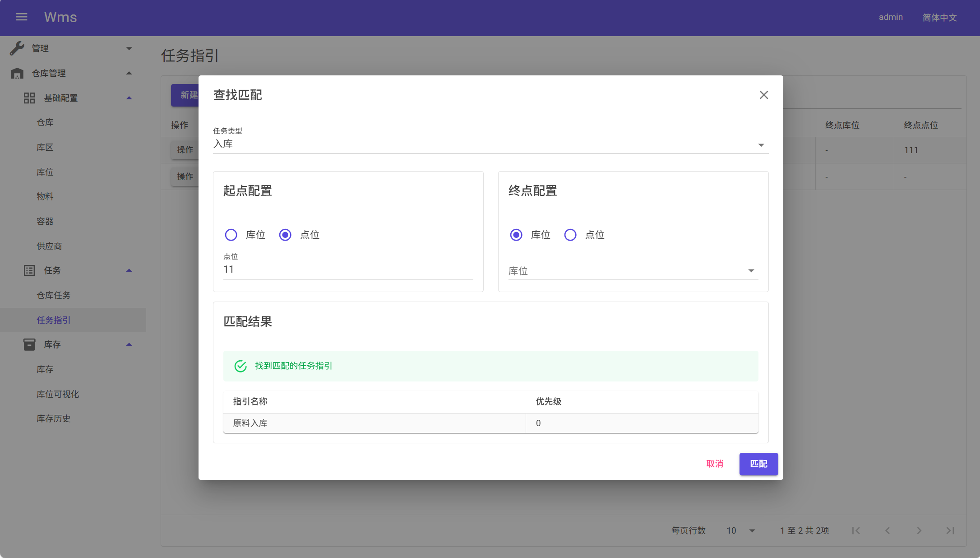Click the 操作 column header
The image size is (980, 558).
tap(180, 125)
